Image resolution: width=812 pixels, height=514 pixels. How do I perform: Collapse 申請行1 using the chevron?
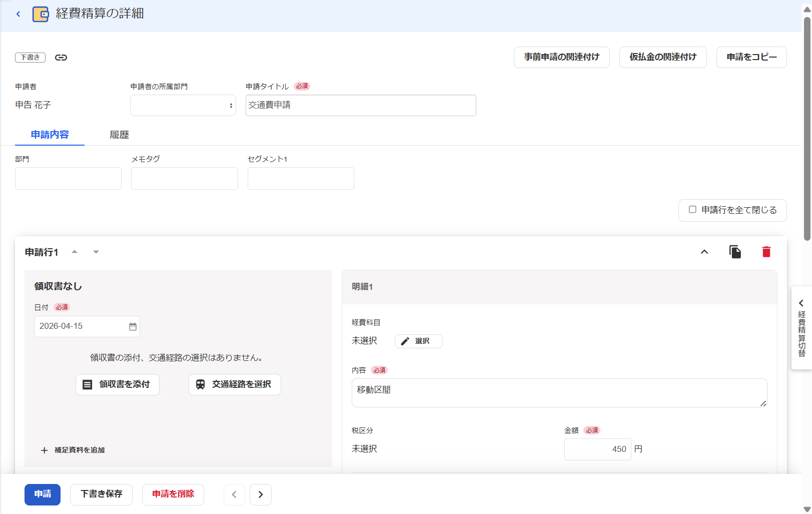[x=704, y=252]
